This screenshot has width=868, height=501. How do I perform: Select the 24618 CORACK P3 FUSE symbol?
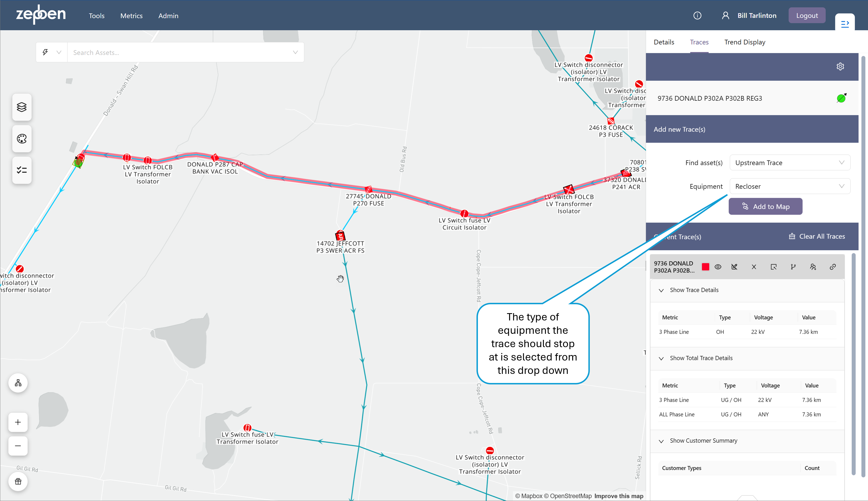tap(611, 121)
